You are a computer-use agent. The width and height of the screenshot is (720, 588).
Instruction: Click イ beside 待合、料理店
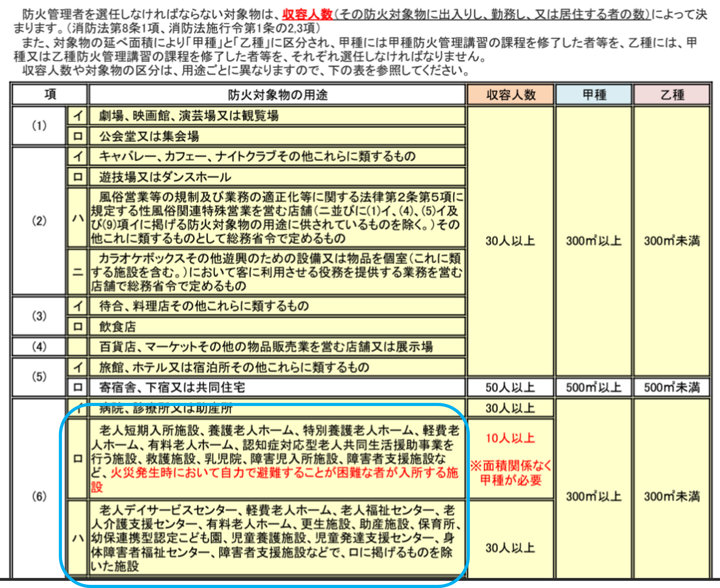[78, 306]
